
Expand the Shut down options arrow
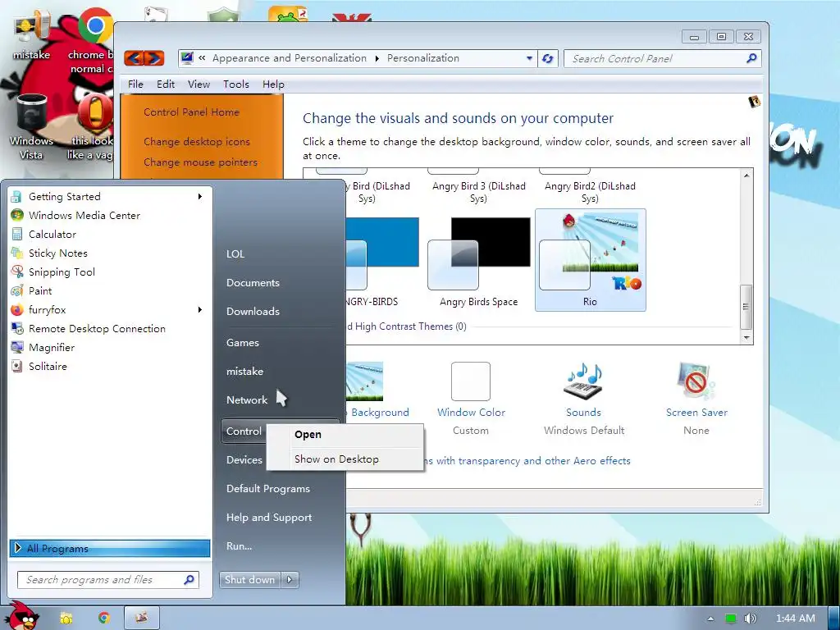[290, 580]
